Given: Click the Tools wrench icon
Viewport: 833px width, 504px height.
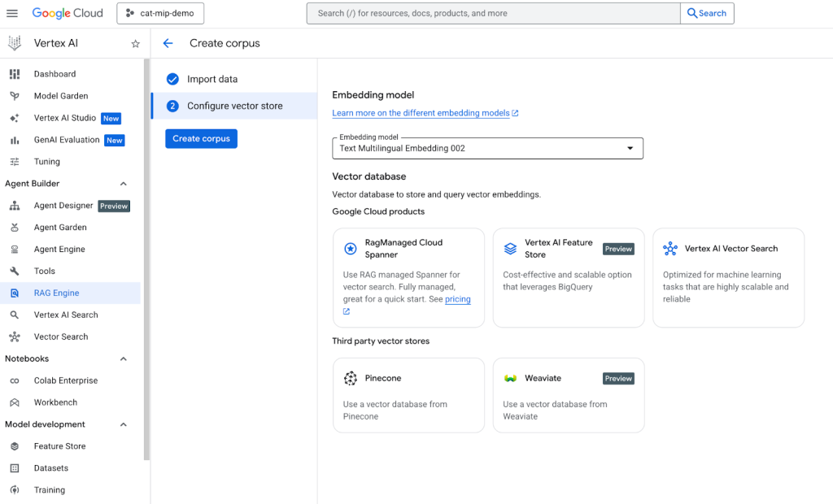Looking at the screenshot, I should coord(15,272).
